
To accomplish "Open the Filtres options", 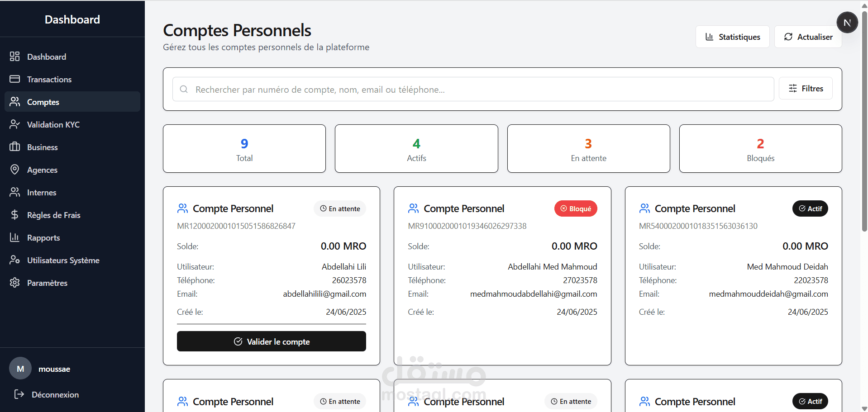I will (806, 89).
